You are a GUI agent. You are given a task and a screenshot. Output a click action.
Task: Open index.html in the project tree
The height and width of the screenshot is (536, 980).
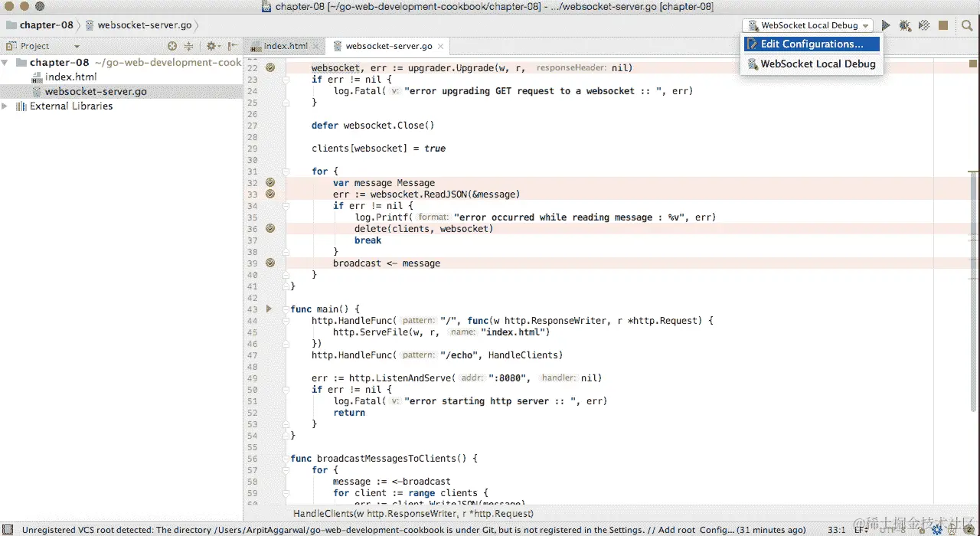(70, 77)
